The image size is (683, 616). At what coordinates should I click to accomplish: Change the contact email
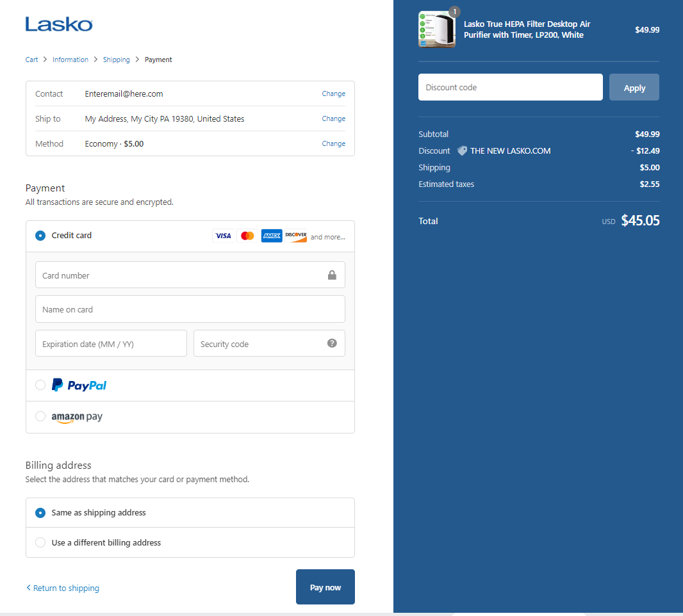333,93
